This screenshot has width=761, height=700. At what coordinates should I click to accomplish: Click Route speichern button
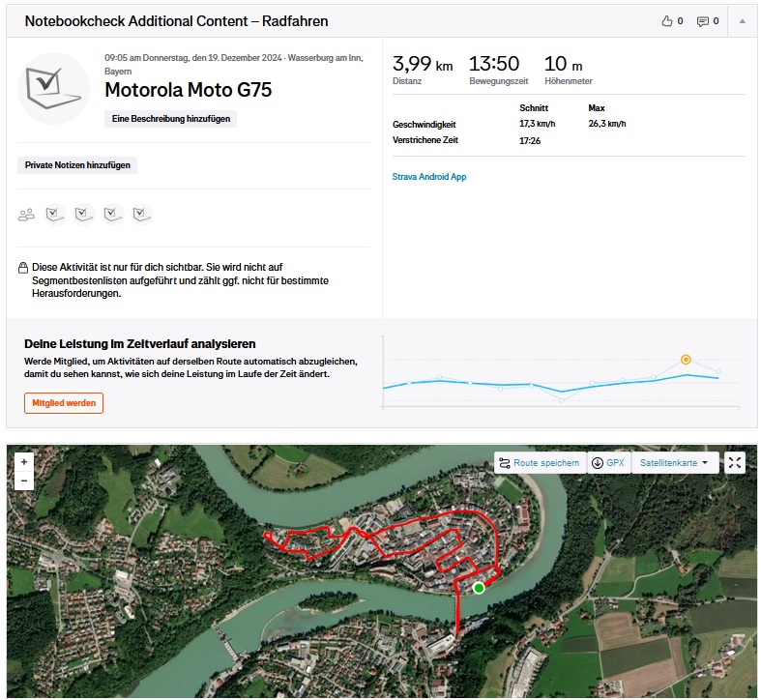pos(540,462)
